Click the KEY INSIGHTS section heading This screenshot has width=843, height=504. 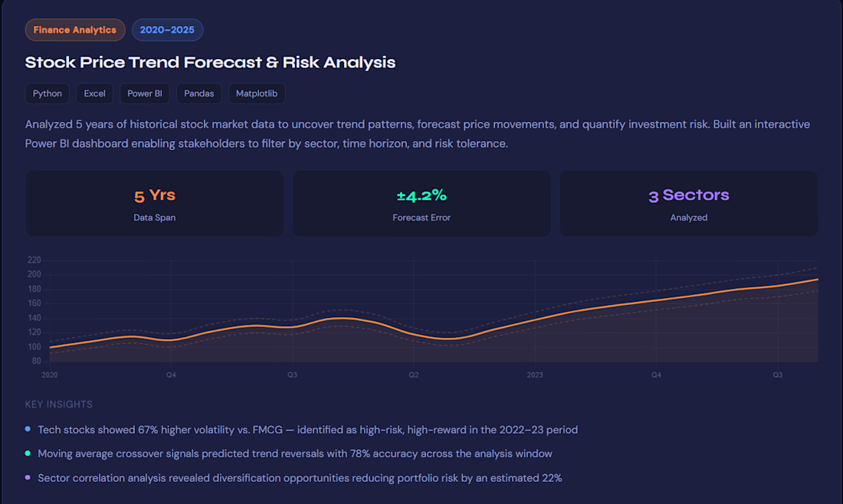click(58, 404)
